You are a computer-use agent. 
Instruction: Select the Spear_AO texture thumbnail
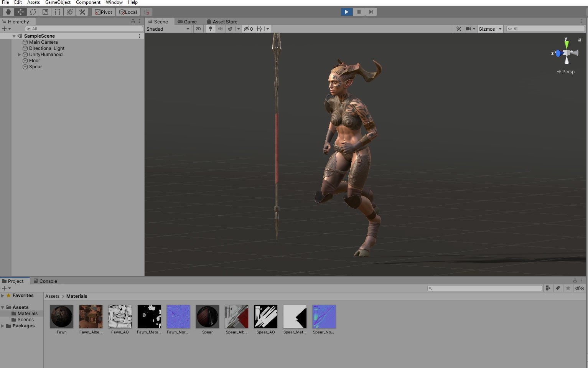(266, 317)
